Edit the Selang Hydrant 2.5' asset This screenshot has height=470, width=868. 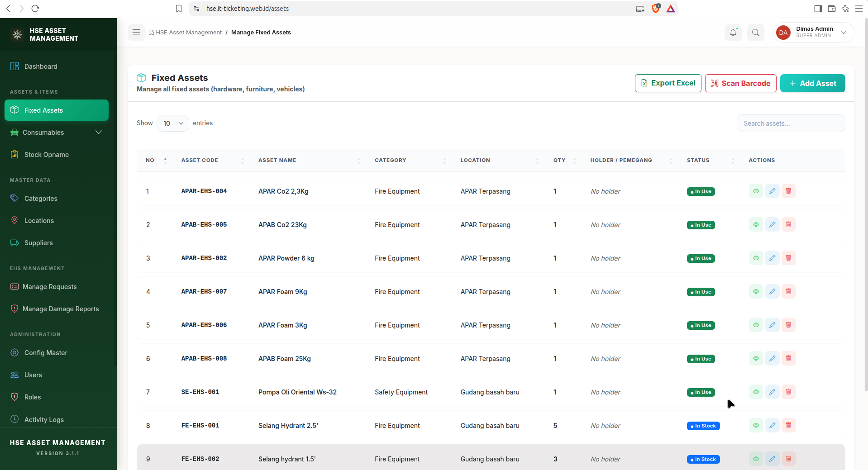(772, 426)
